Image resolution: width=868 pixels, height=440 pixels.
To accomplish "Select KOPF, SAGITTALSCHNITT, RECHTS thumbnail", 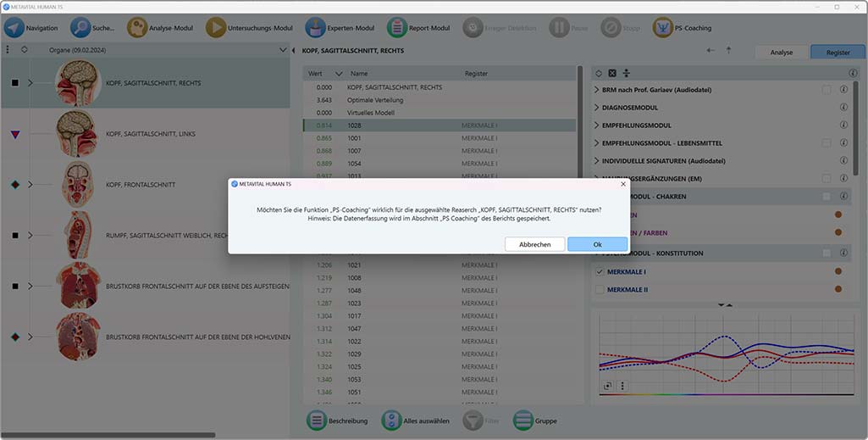I will (78, 83).
